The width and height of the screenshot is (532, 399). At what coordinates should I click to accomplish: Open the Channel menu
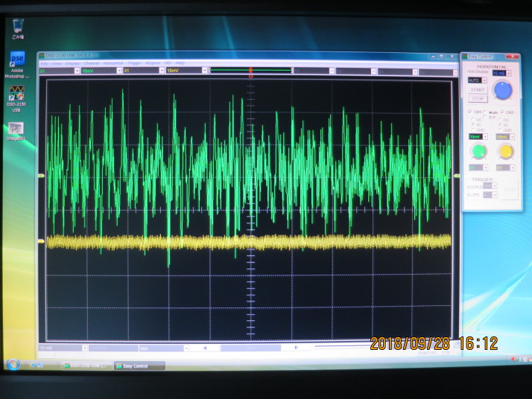92,63
